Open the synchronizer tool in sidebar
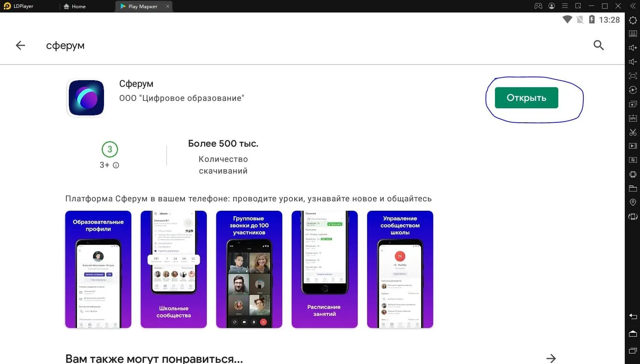The height and width of the screenshot is (364, 640). point(633,160)
